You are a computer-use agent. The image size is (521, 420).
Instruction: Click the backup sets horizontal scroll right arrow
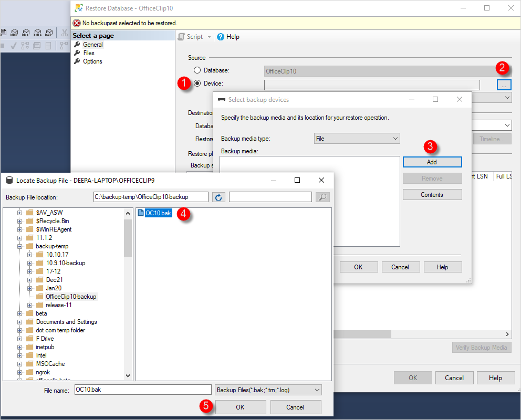click(x=507, y=334)
